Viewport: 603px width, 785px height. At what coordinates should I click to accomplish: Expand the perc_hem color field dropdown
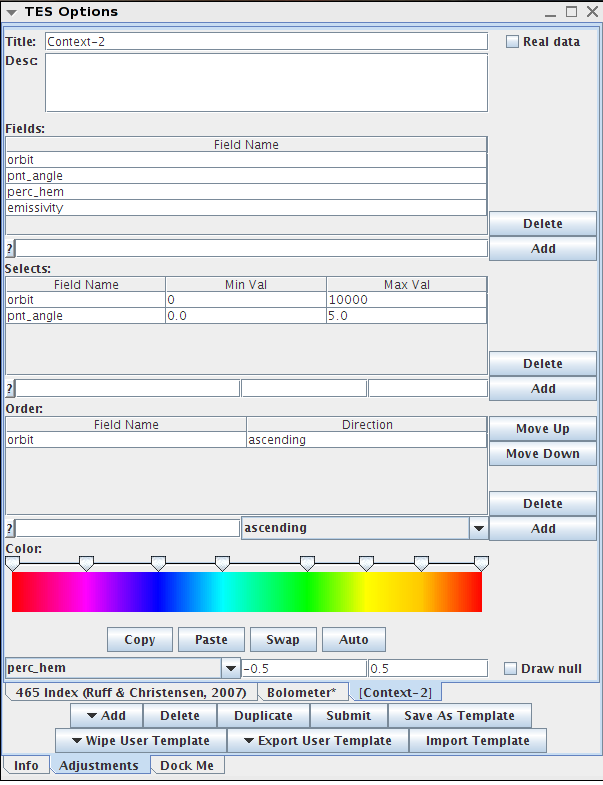[231, 668]
